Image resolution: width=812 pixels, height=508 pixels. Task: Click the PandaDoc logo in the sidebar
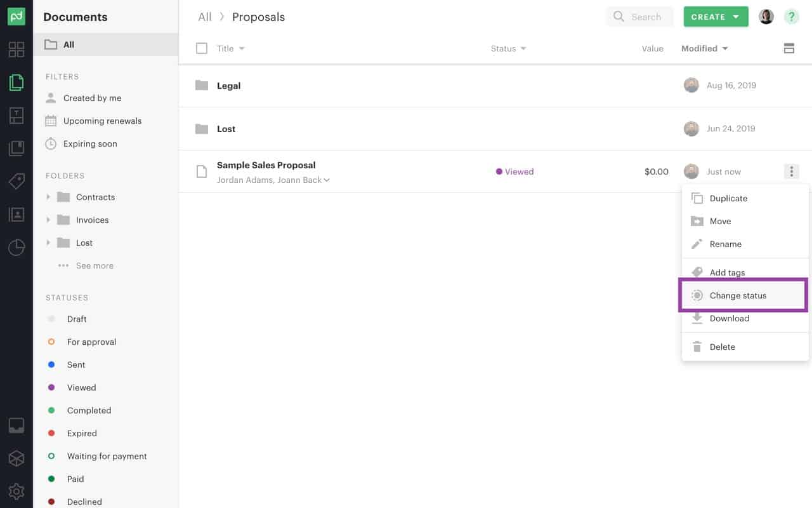pyautogui.click(x=16, y=17)
